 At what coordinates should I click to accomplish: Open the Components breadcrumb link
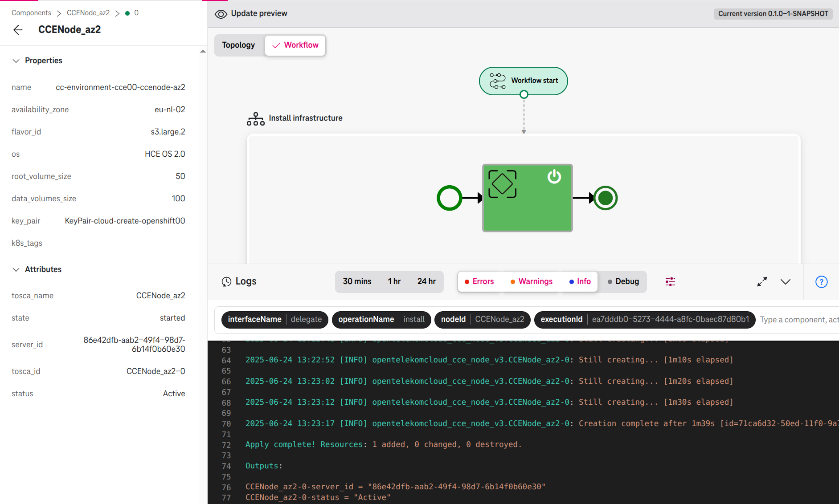pos(31,13)
